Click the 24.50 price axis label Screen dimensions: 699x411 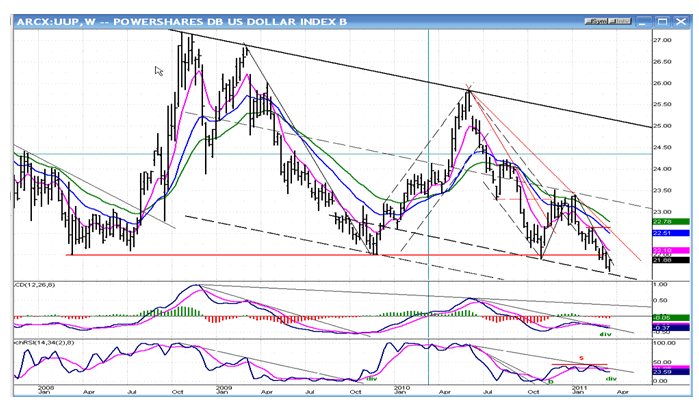[x=662, y=147]
